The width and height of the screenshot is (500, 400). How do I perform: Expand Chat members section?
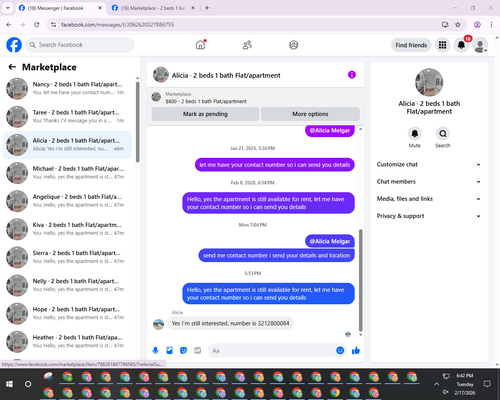[429, 182]
